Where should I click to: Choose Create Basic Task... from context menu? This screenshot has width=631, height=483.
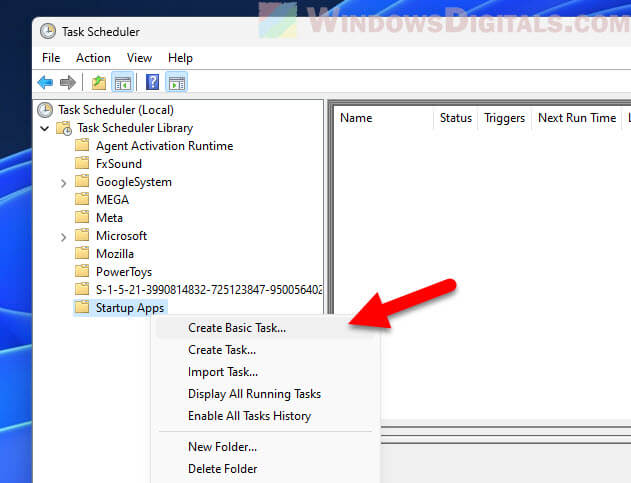pos(266,328)
